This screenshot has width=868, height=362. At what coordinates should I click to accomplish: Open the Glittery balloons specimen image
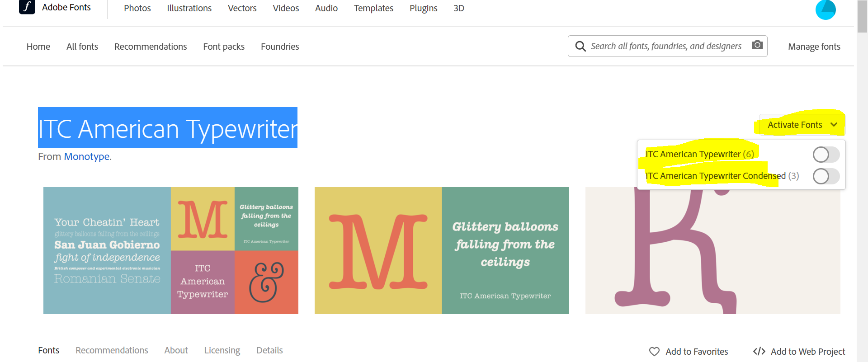(x=442, y=251)
